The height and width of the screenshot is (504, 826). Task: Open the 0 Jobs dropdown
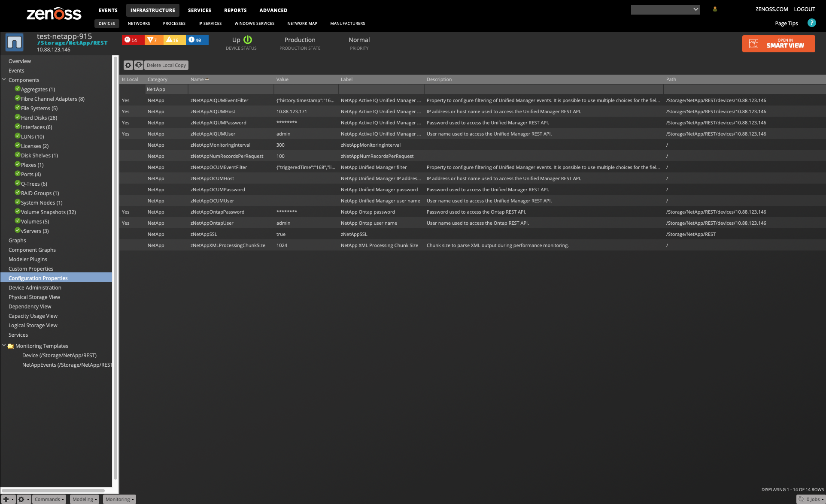point(811,499)
